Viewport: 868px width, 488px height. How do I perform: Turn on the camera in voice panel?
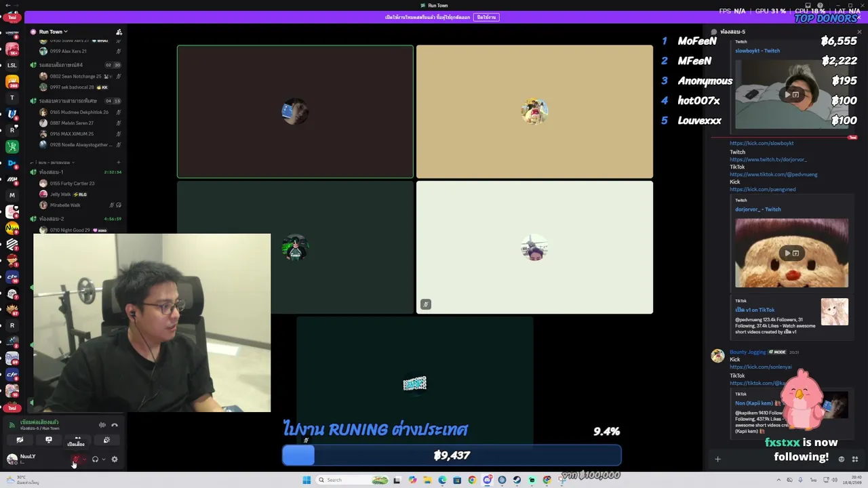(x=20, y=440)
